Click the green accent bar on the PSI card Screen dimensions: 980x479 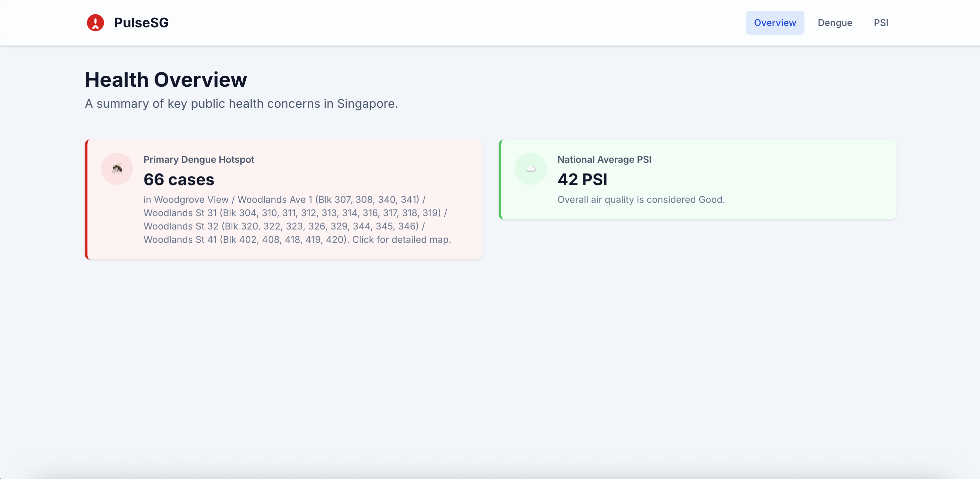tap(501, 179)
